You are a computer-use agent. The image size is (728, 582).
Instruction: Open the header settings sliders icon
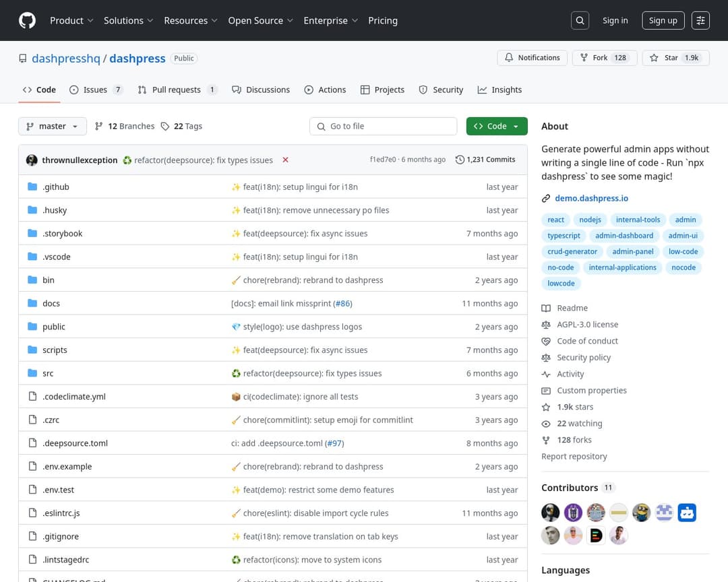[x=700, y=20]
